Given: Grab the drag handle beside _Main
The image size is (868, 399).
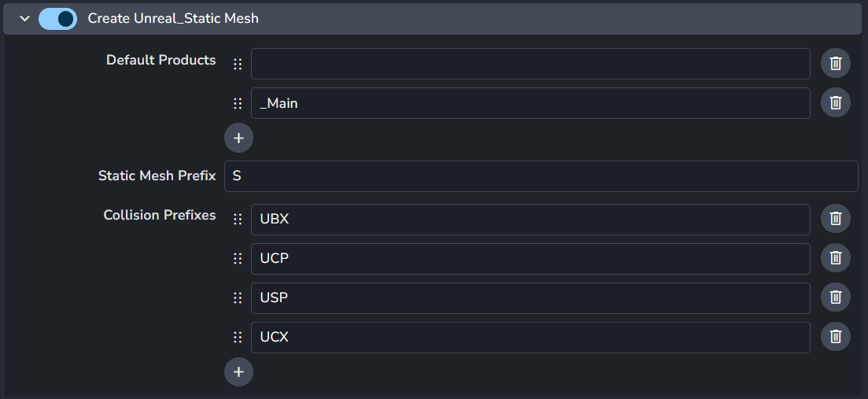Looking at the screenshot, I should click(238, 103).
